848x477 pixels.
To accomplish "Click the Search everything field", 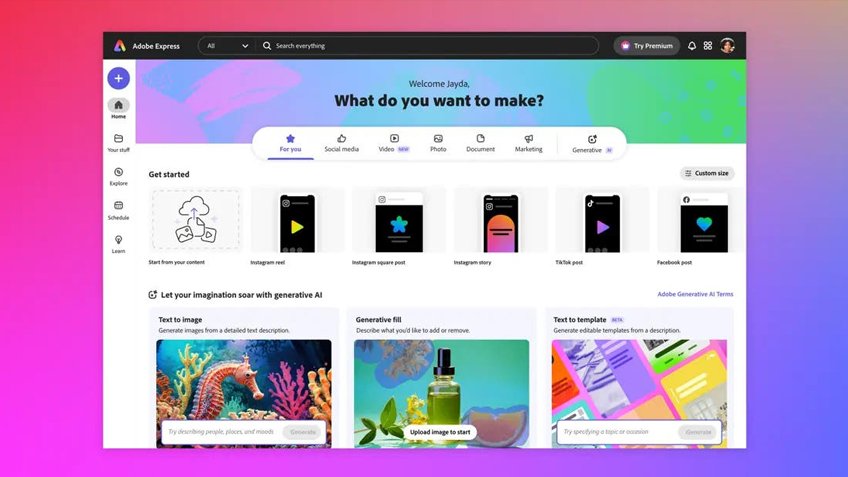I will pyautogui.click(x=430, y=46).
